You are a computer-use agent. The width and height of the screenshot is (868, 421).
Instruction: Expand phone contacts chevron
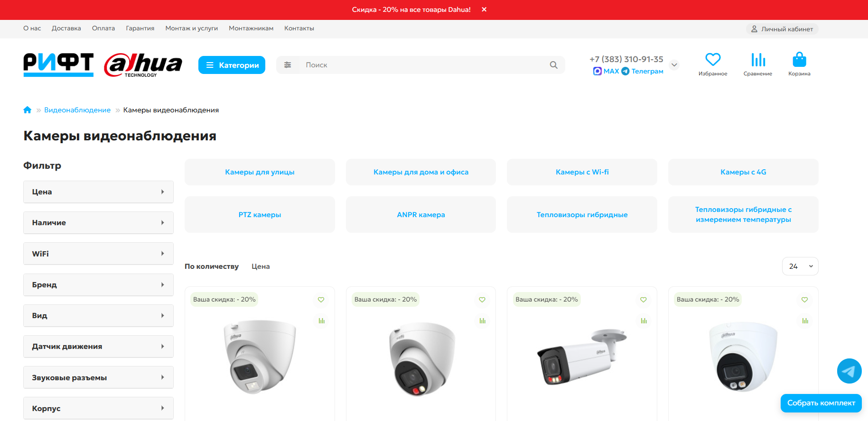tap(674, 65)
